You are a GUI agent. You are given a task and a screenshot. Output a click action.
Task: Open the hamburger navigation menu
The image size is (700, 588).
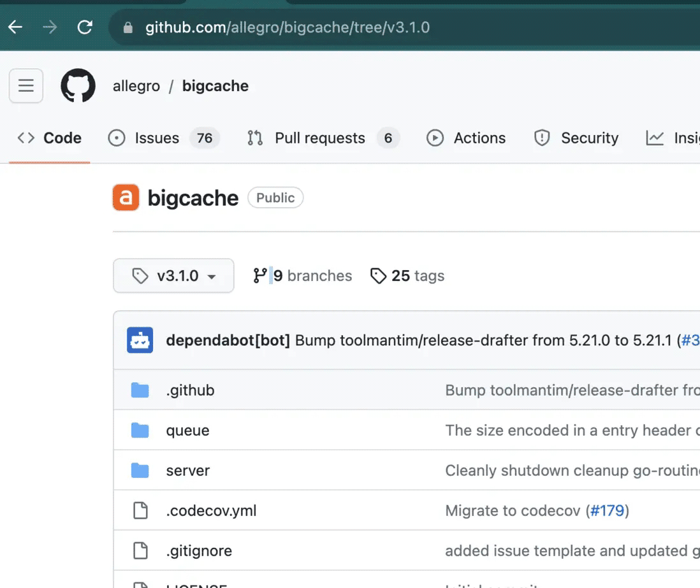click(26, 85)
